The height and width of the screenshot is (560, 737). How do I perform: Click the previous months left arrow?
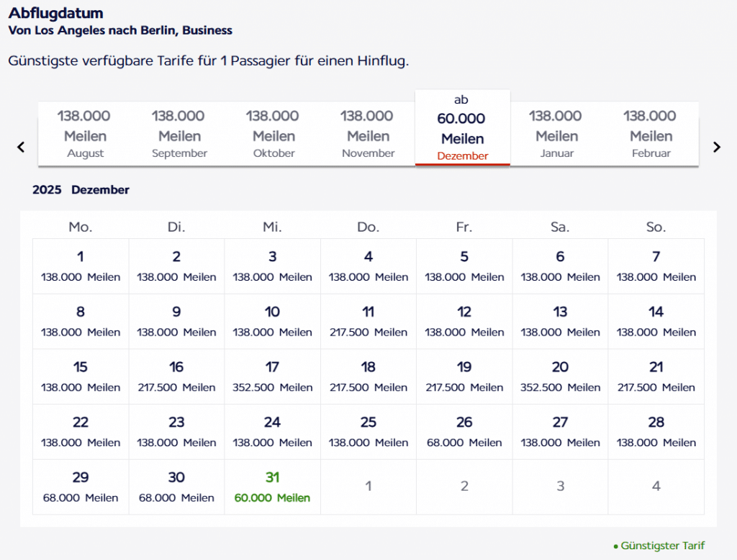point(21,147)
